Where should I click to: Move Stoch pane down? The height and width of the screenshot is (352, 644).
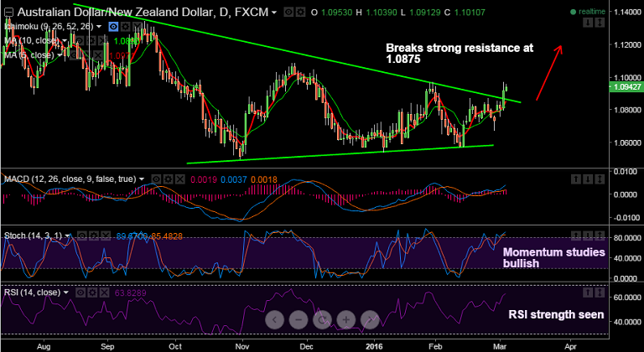click(588, 236)
